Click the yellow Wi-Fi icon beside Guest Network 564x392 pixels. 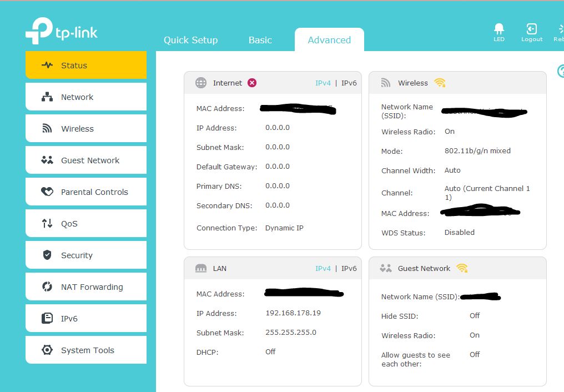[462, 268]
